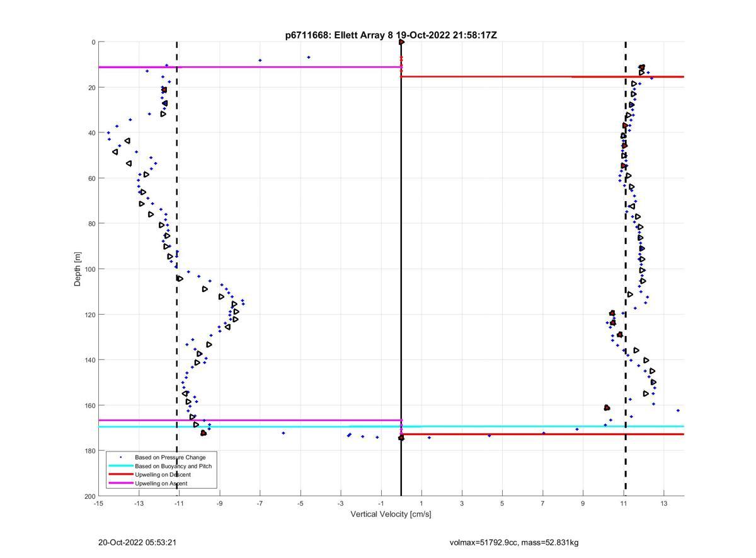Image resolution: width=756 pixels, height=558 pixels.
Task: Click the red line sample in the legend
Action: click(x=120, y=474)
